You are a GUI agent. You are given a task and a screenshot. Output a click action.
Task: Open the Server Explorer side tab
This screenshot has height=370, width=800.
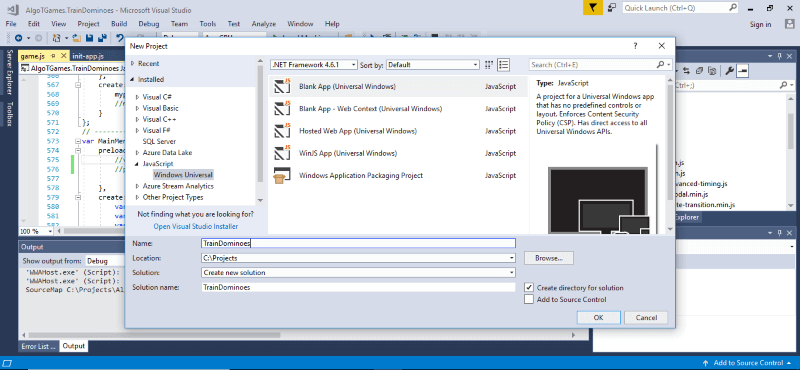coord(9,72)
